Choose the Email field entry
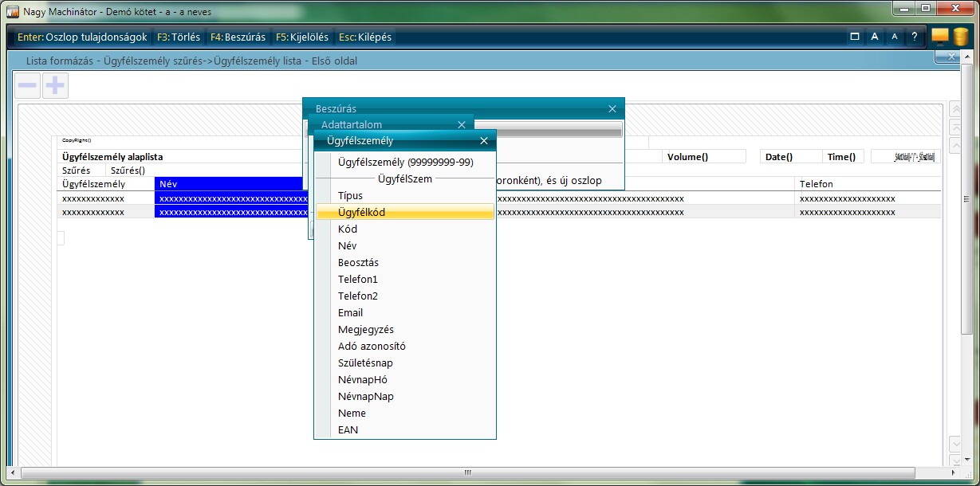The image size is (980, 486). [350, 312]
